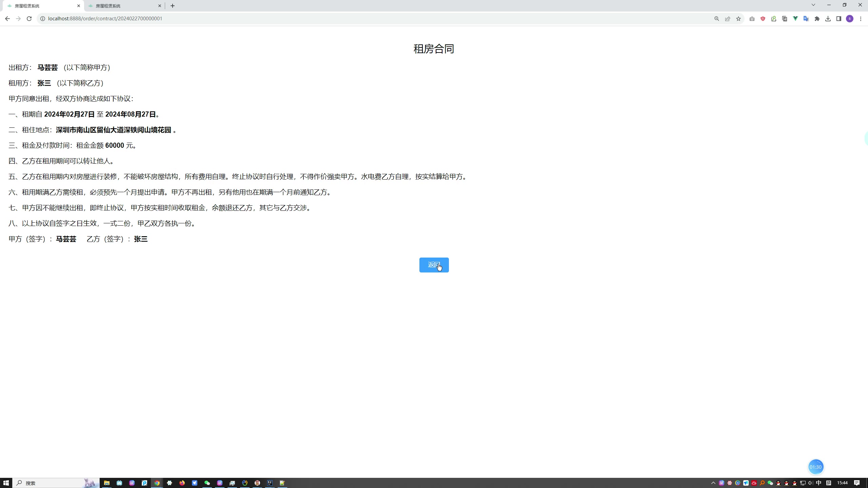Screen dimensions: 868x488
Task: Open WeChat from taskbar
Action: pos(207,483)
